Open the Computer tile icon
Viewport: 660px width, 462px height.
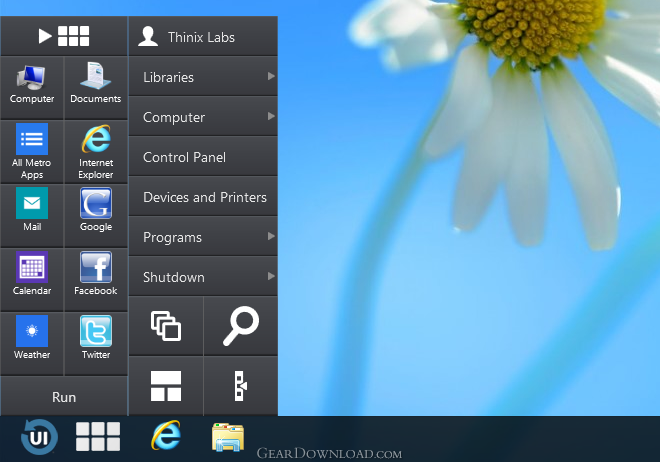[x=32, y=78]
